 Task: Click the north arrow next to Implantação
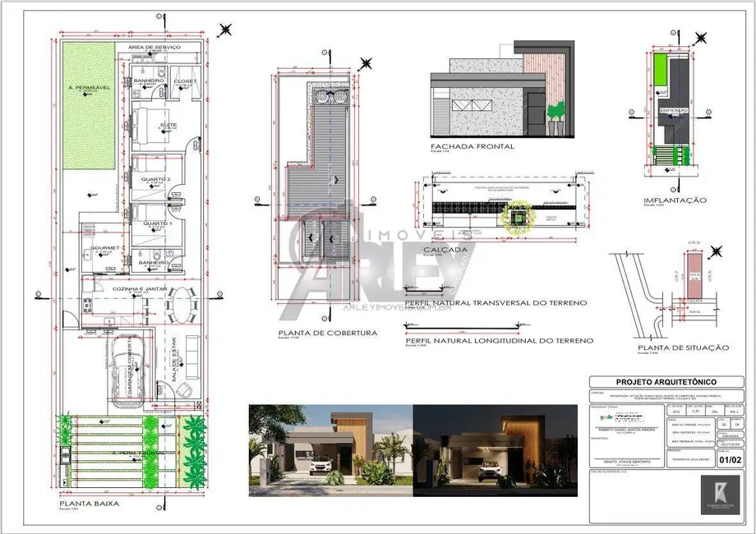pos(700,37)
